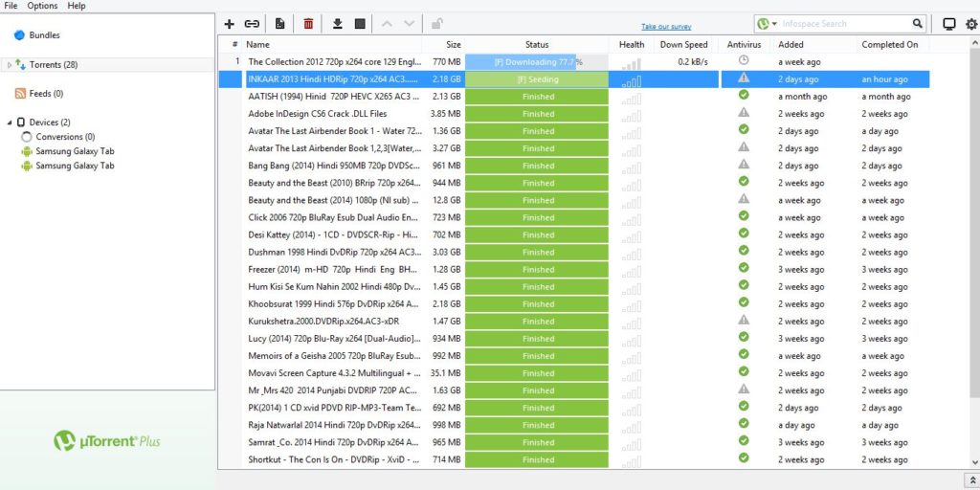Click 'an hour ago' completed cell
This screenshot has height=490, width=980.
click(x=885, y=79)
